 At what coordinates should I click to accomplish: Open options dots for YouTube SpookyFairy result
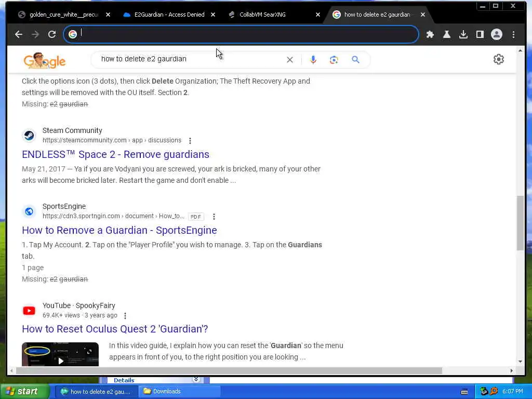pyautogui.click(x=125, y=315)
